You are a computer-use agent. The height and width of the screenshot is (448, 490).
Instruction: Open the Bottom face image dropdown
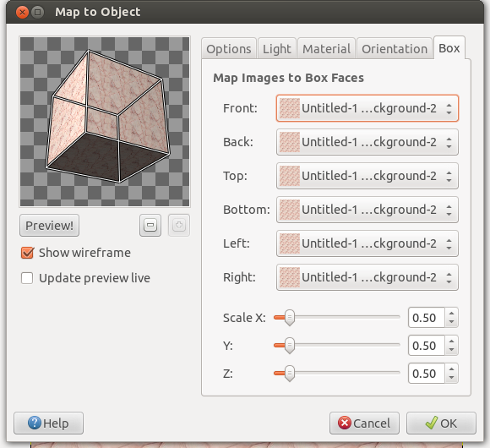[x=367, y=210]
